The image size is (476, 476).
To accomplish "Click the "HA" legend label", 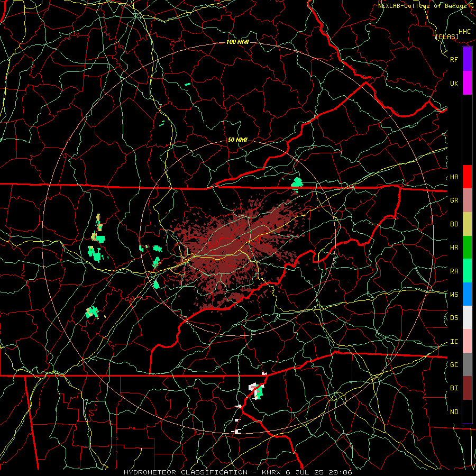I will coord(454,177).
